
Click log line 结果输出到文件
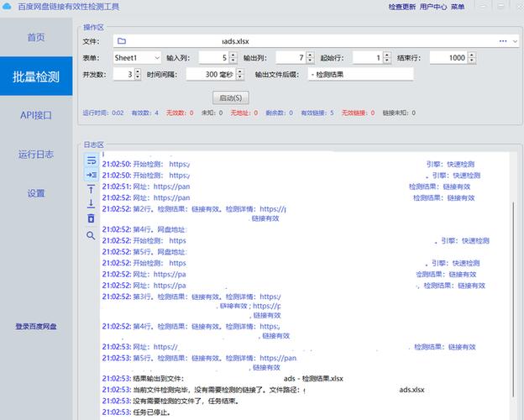223,379
